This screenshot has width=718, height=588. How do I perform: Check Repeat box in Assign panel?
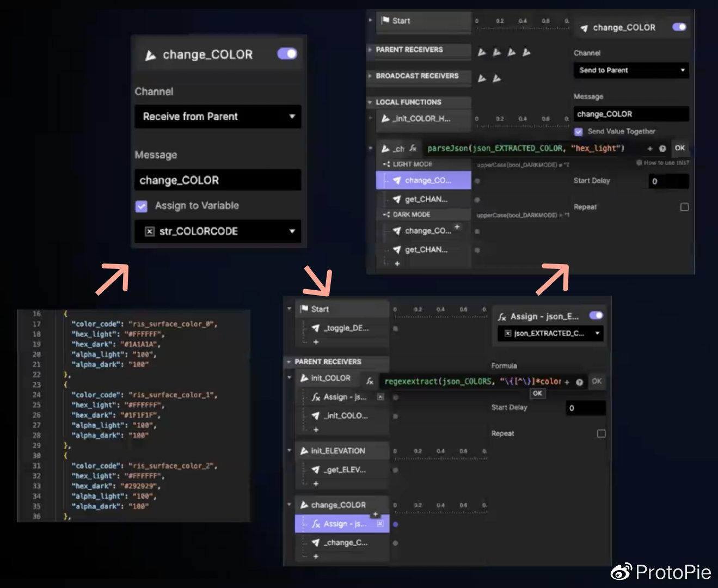pos(602,433)
